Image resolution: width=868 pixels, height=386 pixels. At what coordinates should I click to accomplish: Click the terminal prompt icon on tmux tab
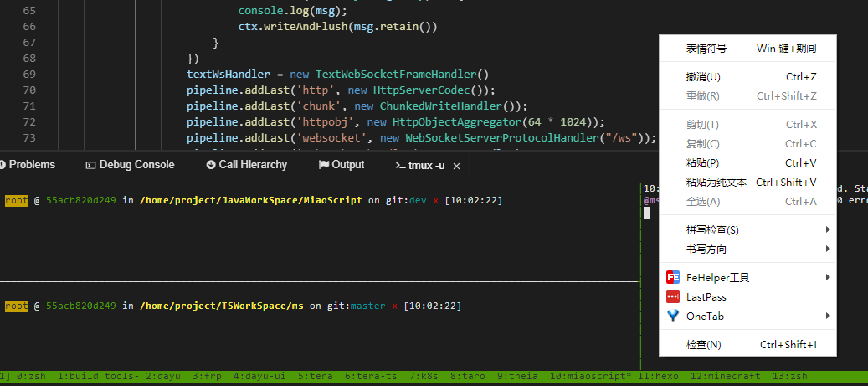tap(400, 166)
